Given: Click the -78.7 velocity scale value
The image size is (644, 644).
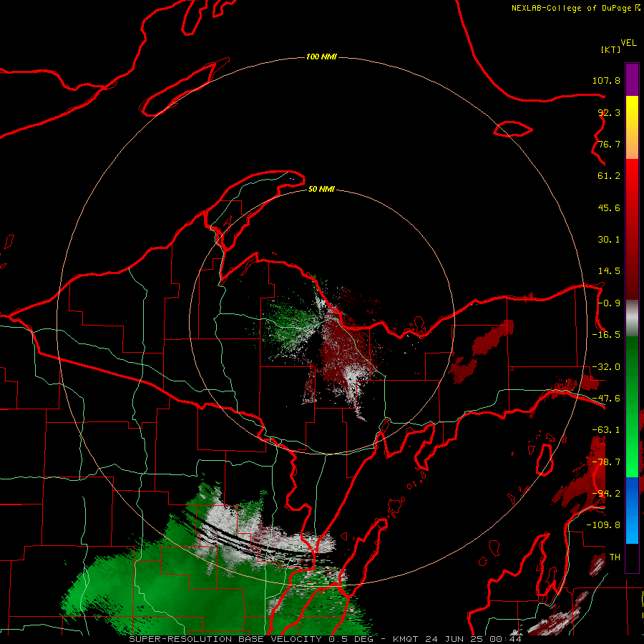Looking at the screenshot, I should pyautogui.click(x=606, y=462).
